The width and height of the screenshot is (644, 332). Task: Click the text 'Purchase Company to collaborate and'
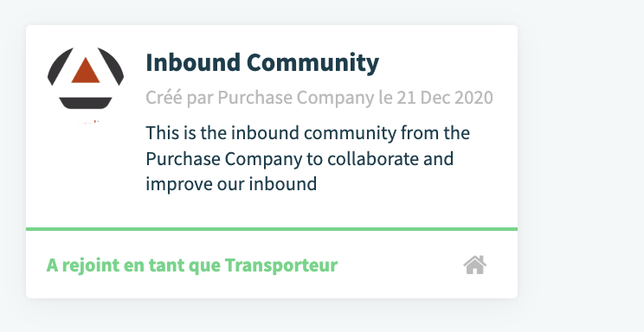point(299,158)
